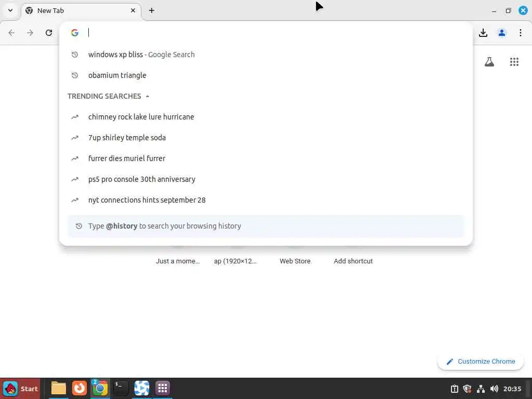Image resolution: width=532 pixels, height=399 pixels.
Task: Close the New Tab tab
Action: [x=133, y=10]
